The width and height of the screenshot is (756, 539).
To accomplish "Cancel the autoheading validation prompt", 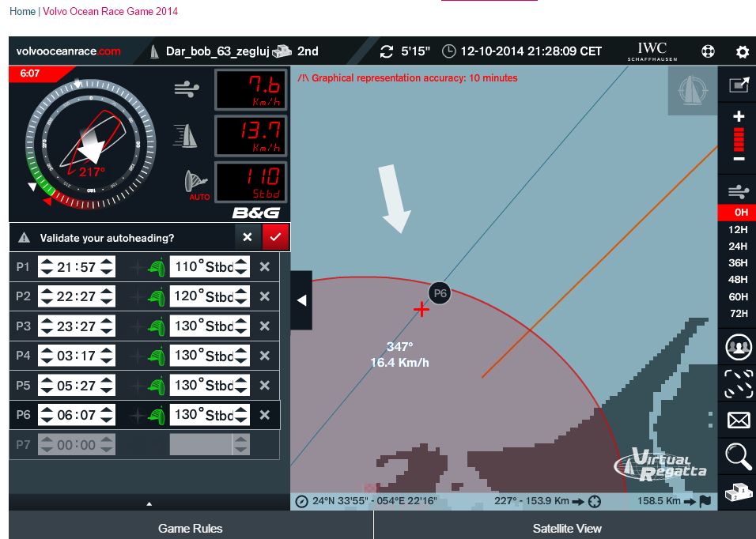I will (248, 237).
